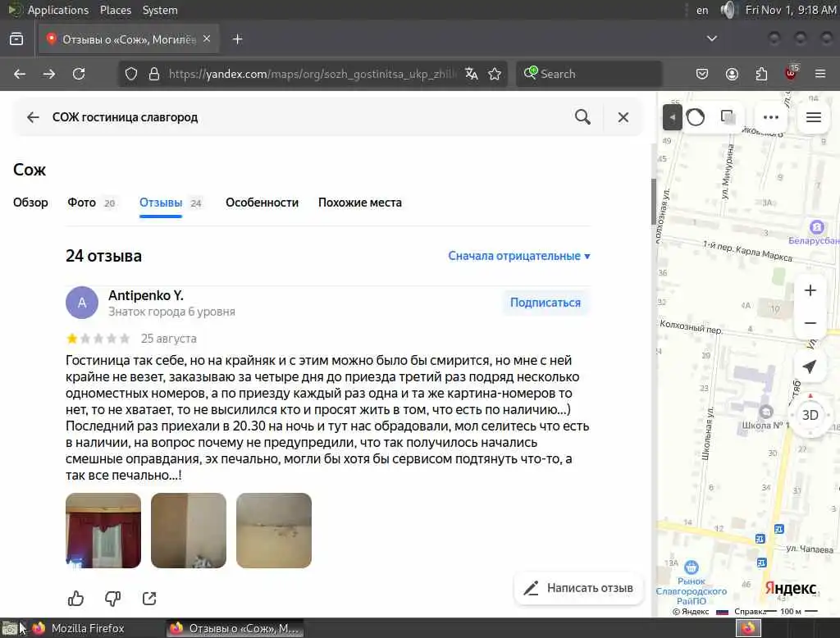Locate me with the arrow button
840x638 pixels.
click(x=810, y=367)
